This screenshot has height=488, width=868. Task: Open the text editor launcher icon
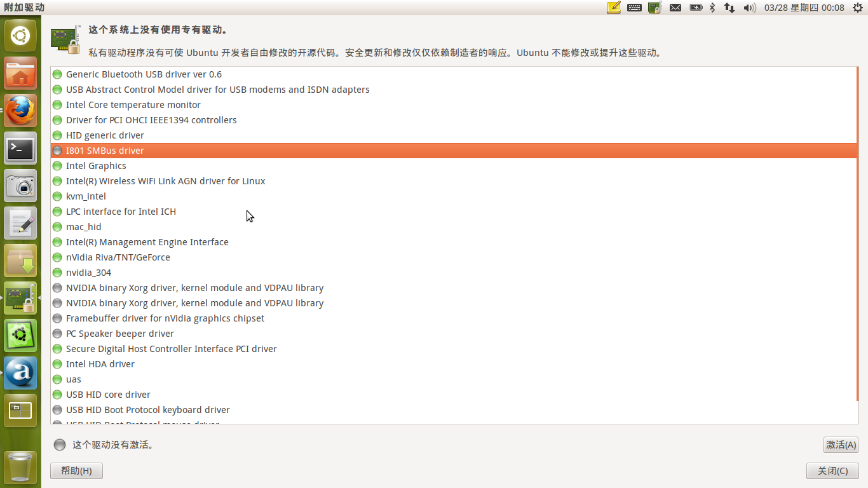[20, 223]
